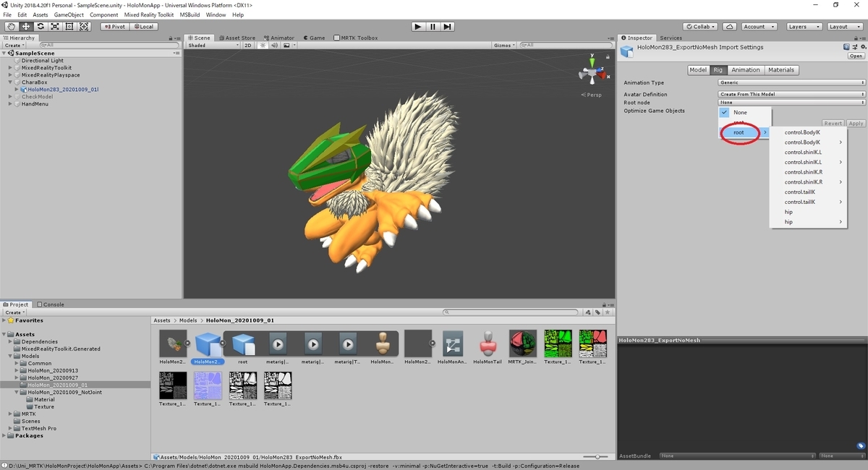Switch to the Asset Store tab
The width and height of the screenshot is (868, 470).
coord(237,38)
